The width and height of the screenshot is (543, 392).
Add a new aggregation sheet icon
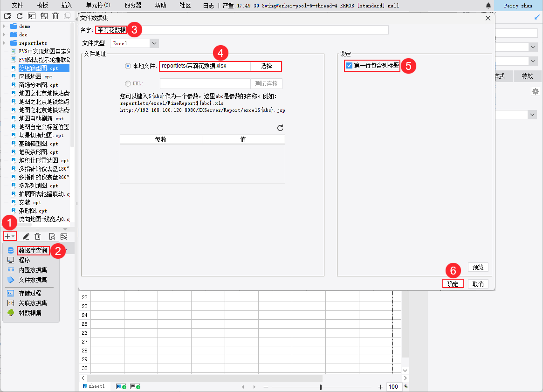click(135, 386)
